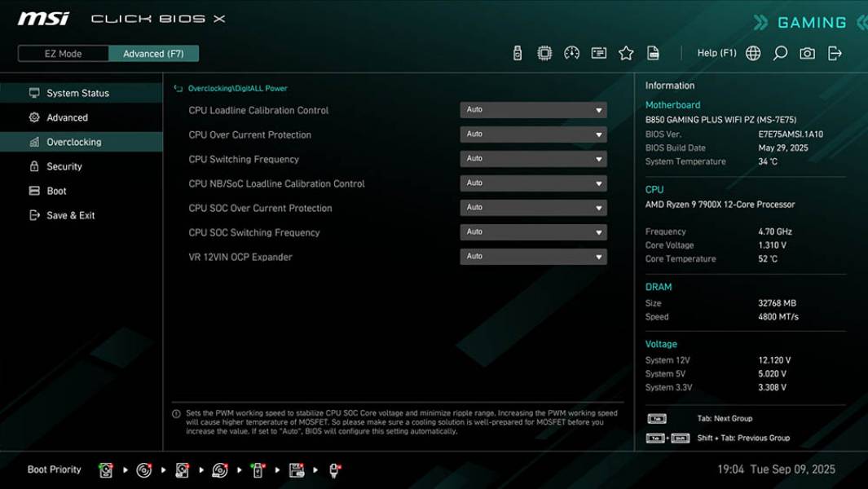Click the Favorites star icon
The width and height of the screenshot is (868, 489).
click(626, 52)
